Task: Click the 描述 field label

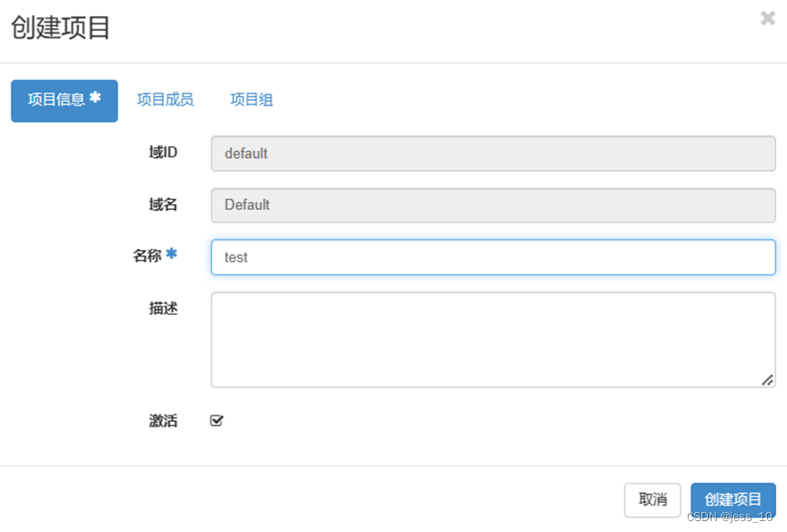Action: pos(162,308)
